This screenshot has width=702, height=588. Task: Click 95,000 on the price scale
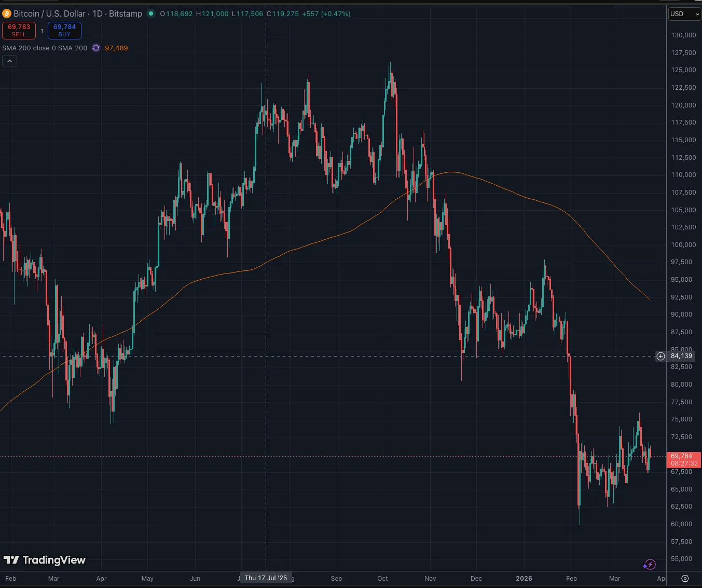[681, 280]
